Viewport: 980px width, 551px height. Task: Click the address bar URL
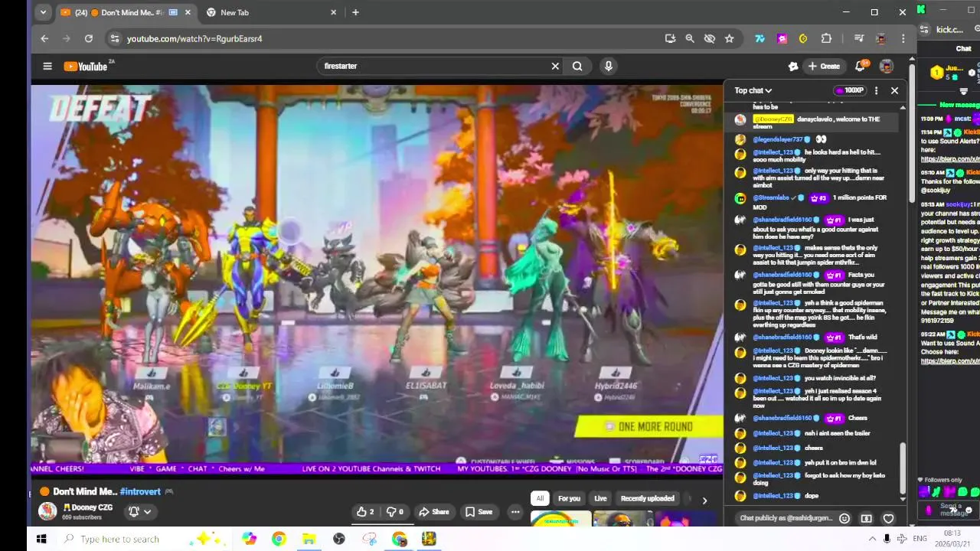tap(194, 38)
